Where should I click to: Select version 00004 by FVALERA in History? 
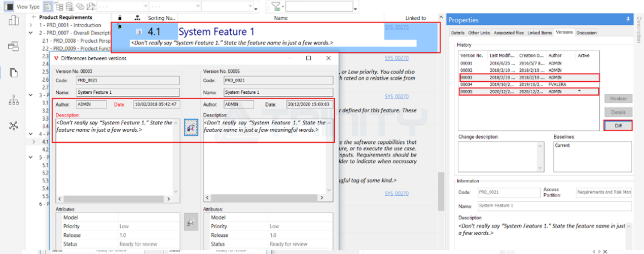529,85
